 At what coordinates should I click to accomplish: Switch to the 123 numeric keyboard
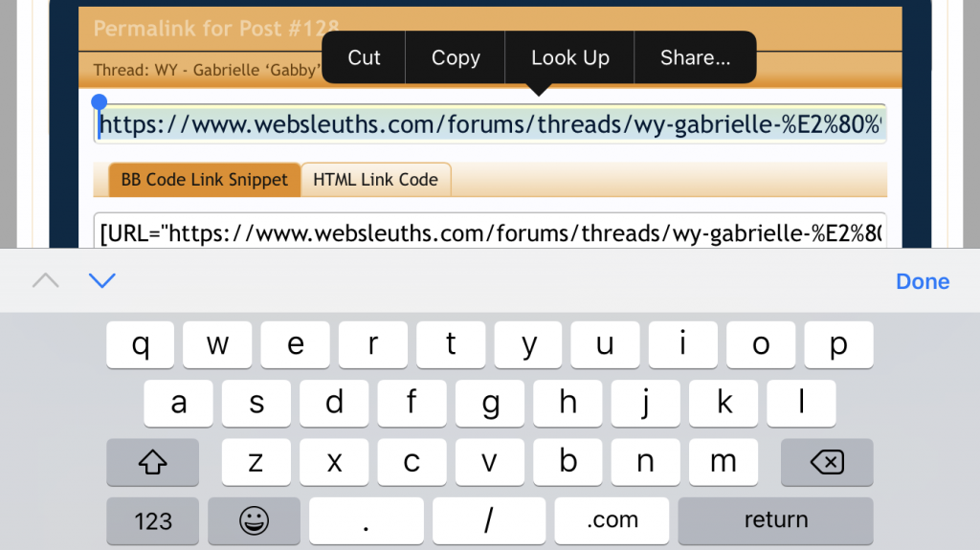pos(153,520)
